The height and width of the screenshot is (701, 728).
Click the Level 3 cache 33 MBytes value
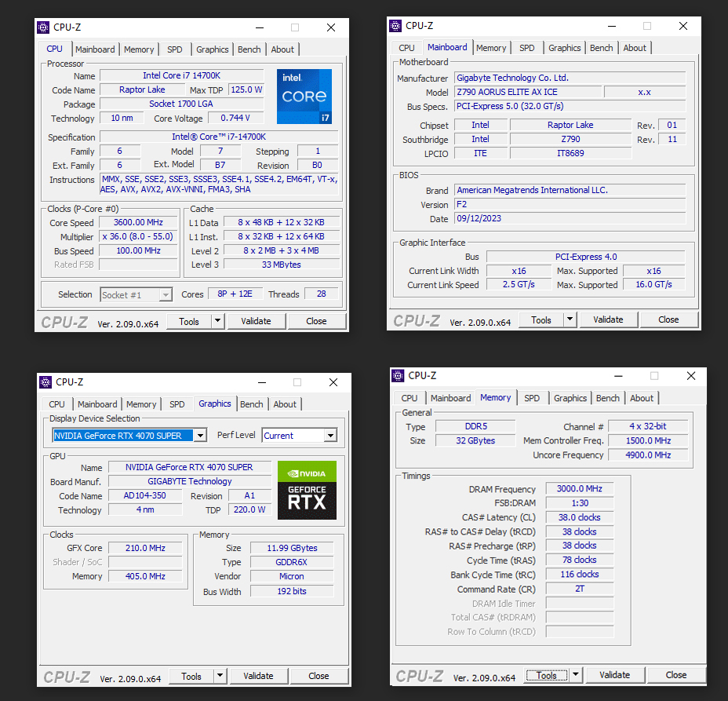(x=282, y=265)
